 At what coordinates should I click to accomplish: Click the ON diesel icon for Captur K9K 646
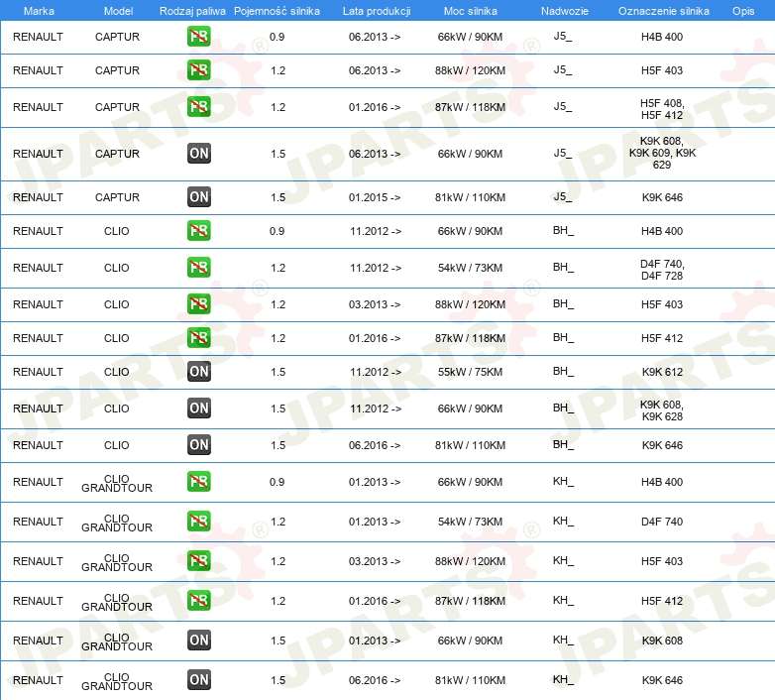coord(198,196)
